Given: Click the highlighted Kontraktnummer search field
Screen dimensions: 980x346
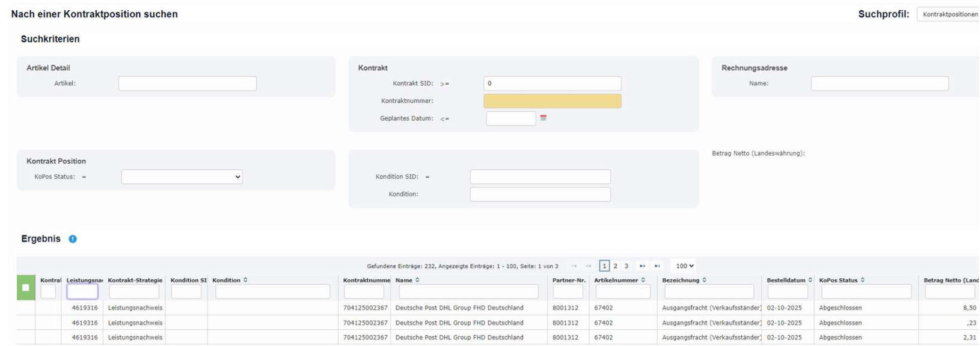Looking at the screenshot, I should (x=552, y=101).
